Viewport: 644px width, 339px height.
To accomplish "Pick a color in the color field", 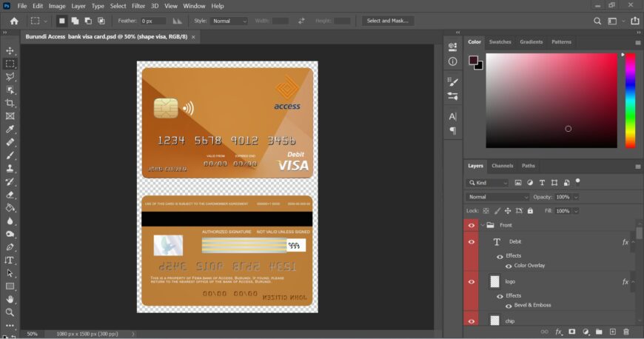I will pyautogui.click(x=551, y=100).
